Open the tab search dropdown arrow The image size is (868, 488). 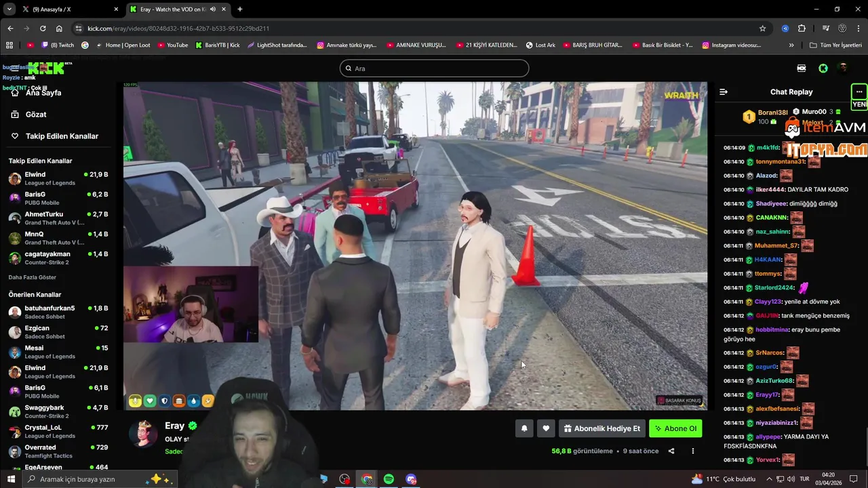click(x=9, y=9)
